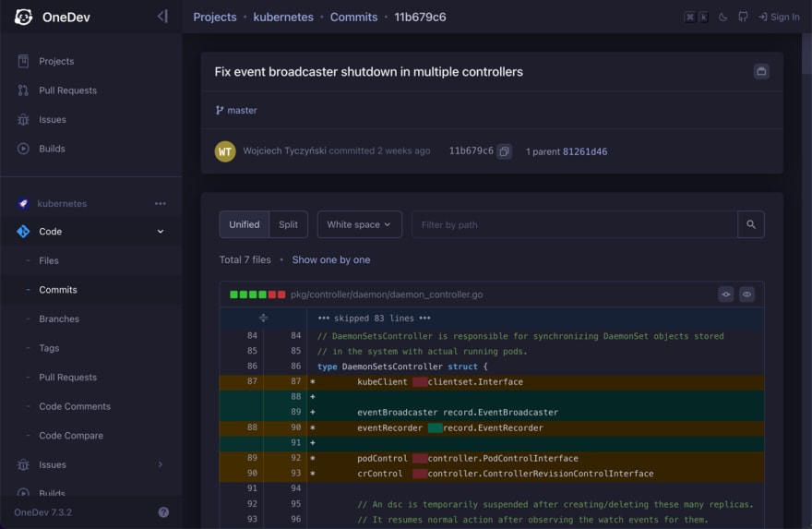Open Issues in the top sidebar section
Image resolution: width=812 pixels, height=529 pixels.
pos(53,120)
